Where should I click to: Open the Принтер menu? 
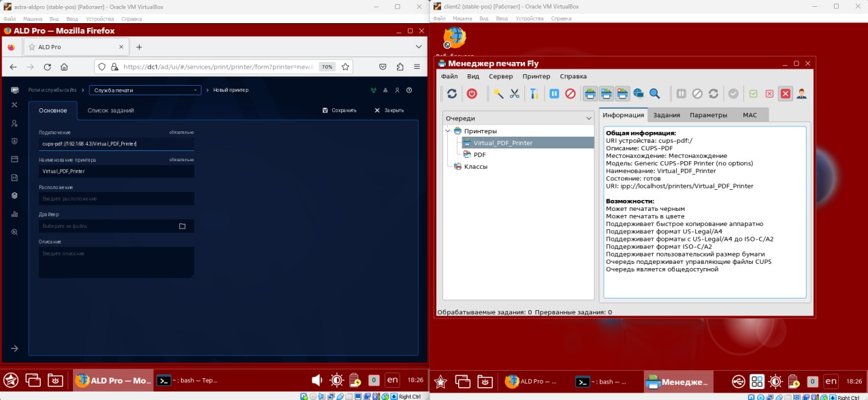click(x=536, y=76)
